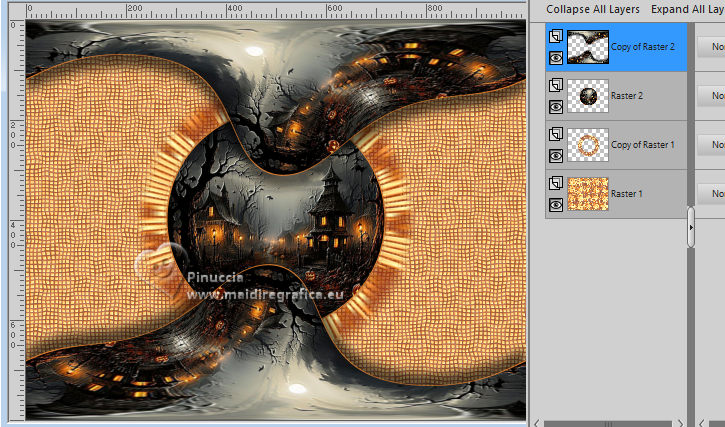This screenshot has height=427, width=725.
Task: Toggle Raster 1 layer eye icon
Action: 556,205
